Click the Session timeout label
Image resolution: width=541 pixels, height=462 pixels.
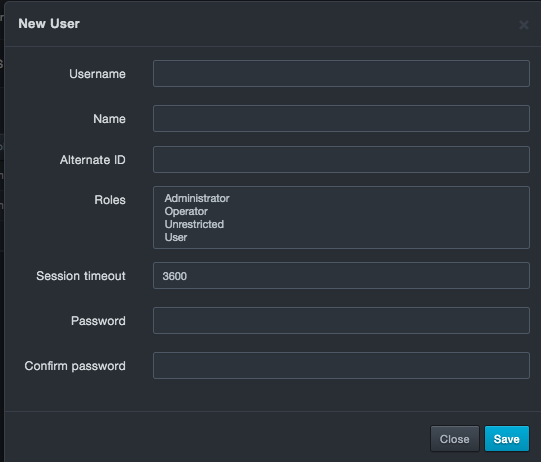coord(81,276)
